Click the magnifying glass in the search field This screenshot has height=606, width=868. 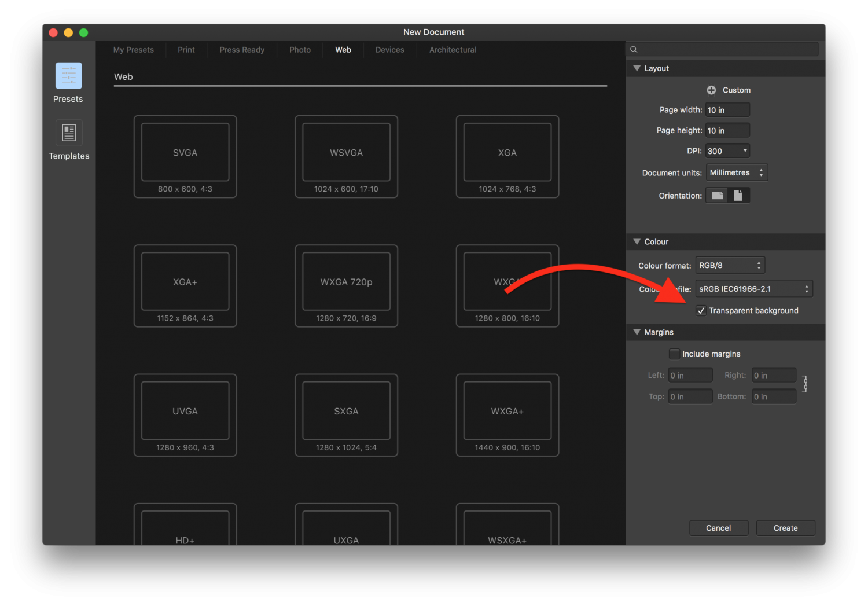click(633, 49)
